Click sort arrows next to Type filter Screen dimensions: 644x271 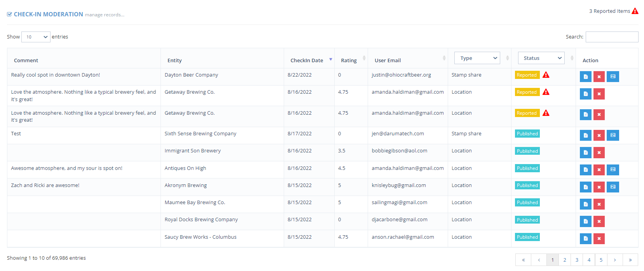507,58
